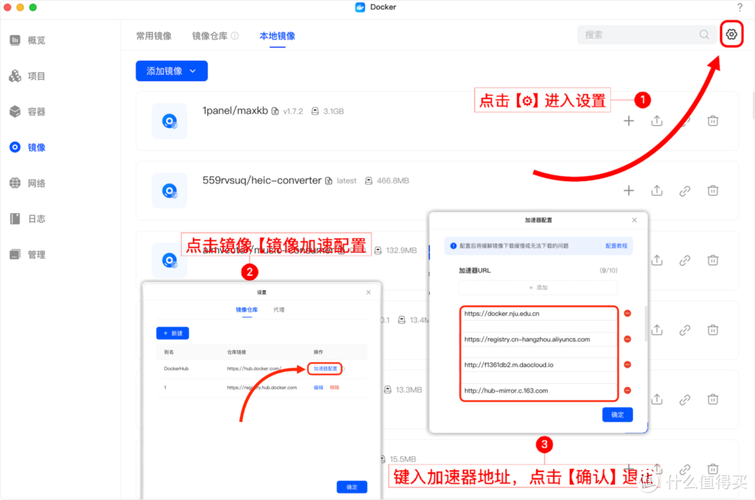Open the 管理 management section
755x500 pixels.
pos(28,254)
